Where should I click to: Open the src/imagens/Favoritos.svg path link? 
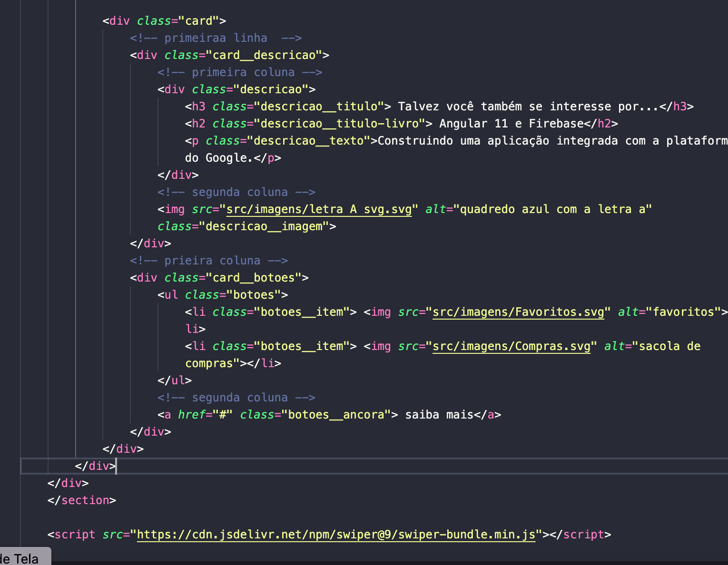coord(518,312)
